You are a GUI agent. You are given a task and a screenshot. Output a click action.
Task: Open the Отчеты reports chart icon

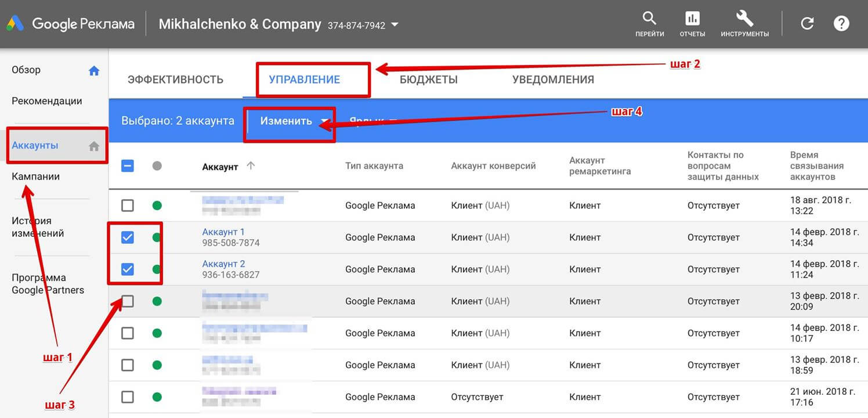coord(692,18)
